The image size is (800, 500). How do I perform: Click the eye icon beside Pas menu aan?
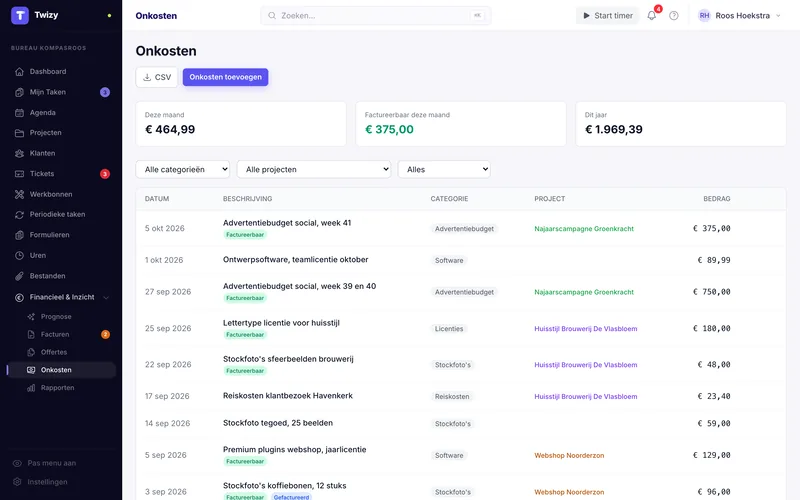tap(17, 463)
